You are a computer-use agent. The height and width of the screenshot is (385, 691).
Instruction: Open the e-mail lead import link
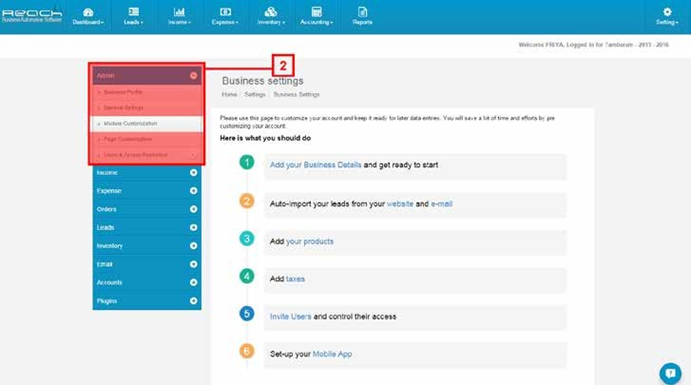click(442, 204)
